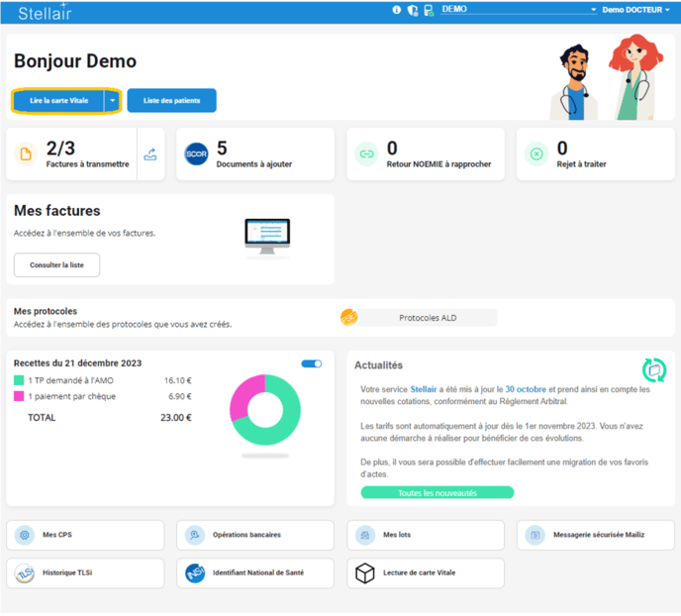Click the shield security icon in header
The width and height of the screenshot is (681, 616).
click(x=413, y=10)
